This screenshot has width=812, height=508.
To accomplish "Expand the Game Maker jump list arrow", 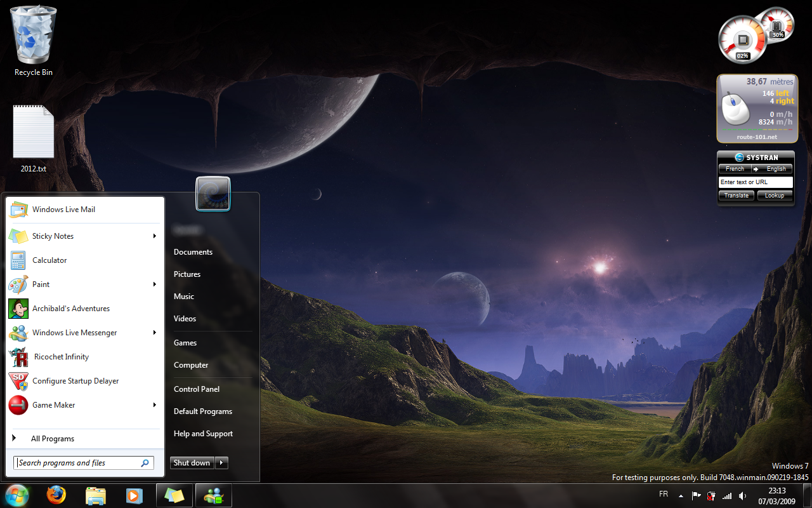I will (154, 405).
